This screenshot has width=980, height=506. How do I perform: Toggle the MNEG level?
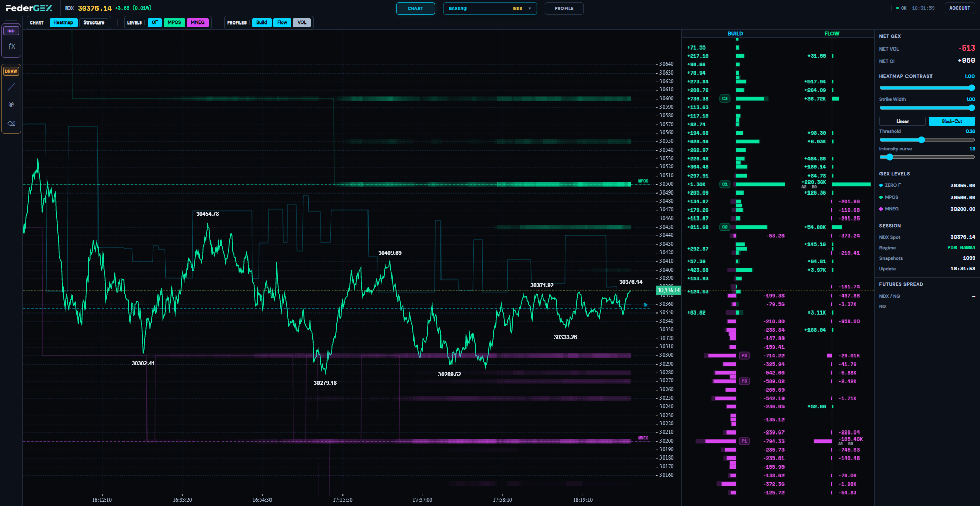click(198, 22)
